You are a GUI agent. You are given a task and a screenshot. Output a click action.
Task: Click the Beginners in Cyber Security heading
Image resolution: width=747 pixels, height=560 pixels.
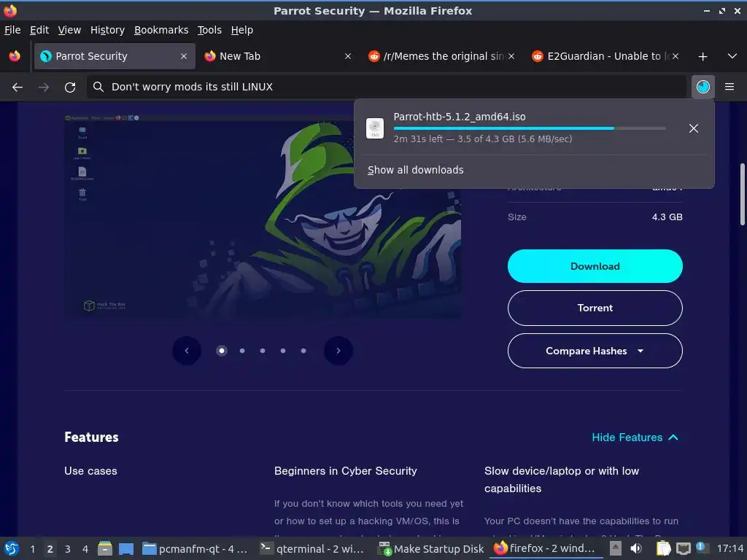pyautogui.click(x=345, y=471)
